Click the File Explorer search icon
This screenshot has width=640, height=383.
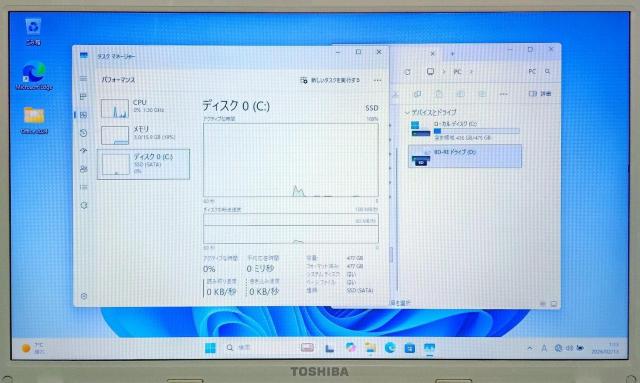tap(548, 71)
